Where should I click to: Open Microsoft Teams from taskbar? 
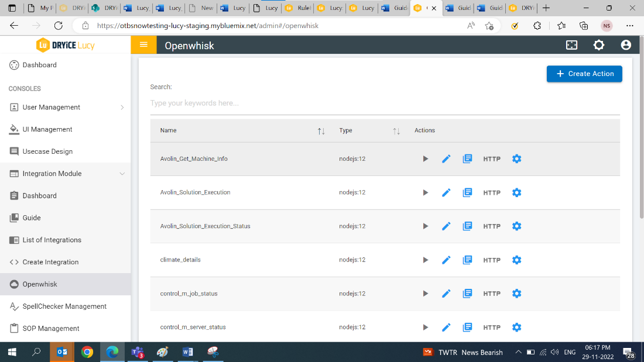click(x=137, y=352)
